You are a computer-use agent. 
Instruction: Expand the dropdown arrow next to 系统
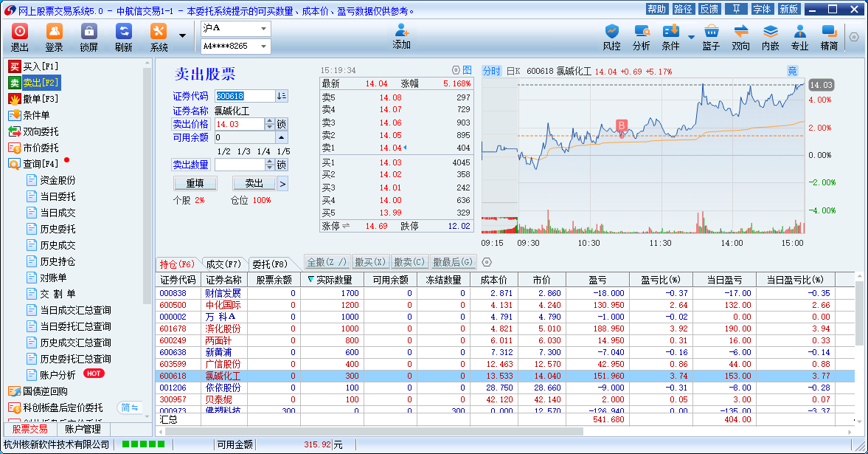click(182, 35)
